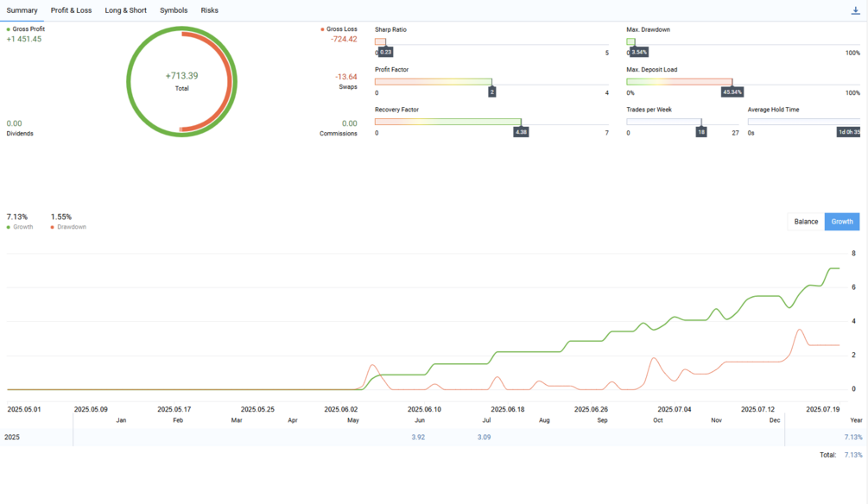The height and width of the screenshot is (504, 868).
Task: Click the Profit Factor marker showing 2
Action: 491,92
